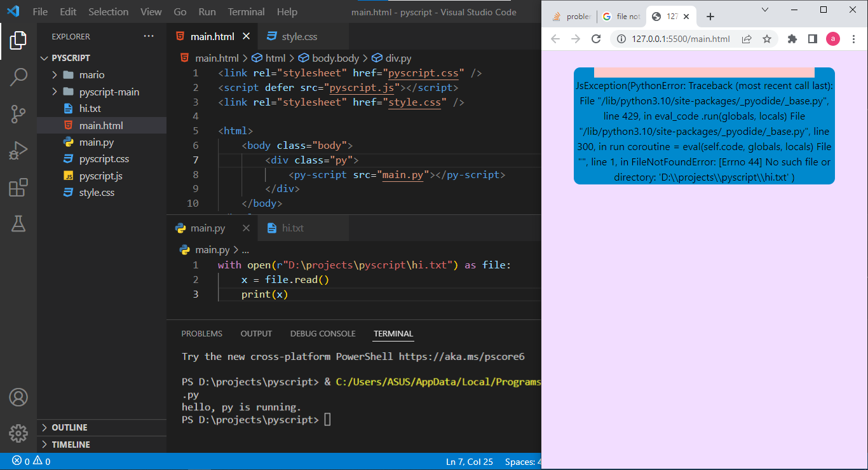The width and height of the screenshot is (868, 470).
Task: Open Explorer more actions ellipsis
Action: tap(149, 36)
